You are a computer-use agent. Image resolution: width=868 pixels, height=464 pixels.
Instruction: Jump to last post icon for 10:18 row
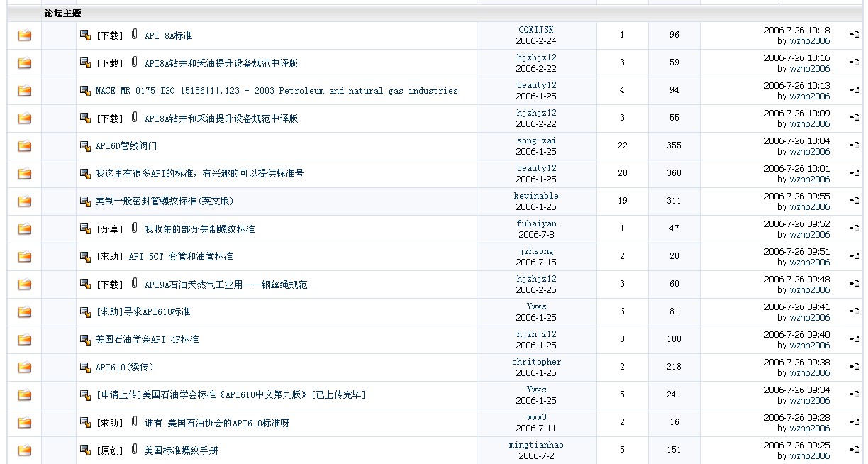pyautogui.click(x=855, y=35)
